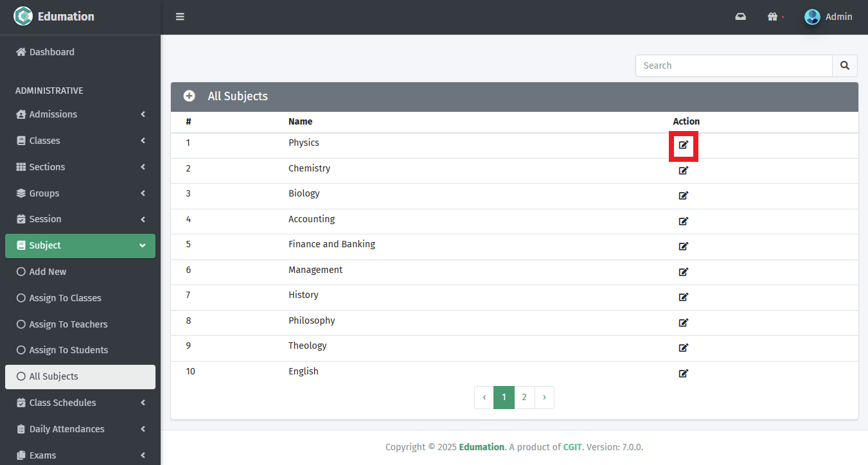
Task: Click the Theology edit icon
Action: 684,348
